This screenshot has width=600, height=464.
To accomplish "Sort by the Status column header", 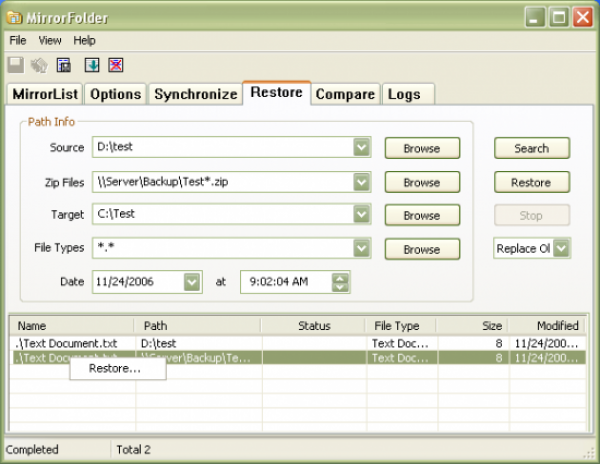I will pos(313,326).
